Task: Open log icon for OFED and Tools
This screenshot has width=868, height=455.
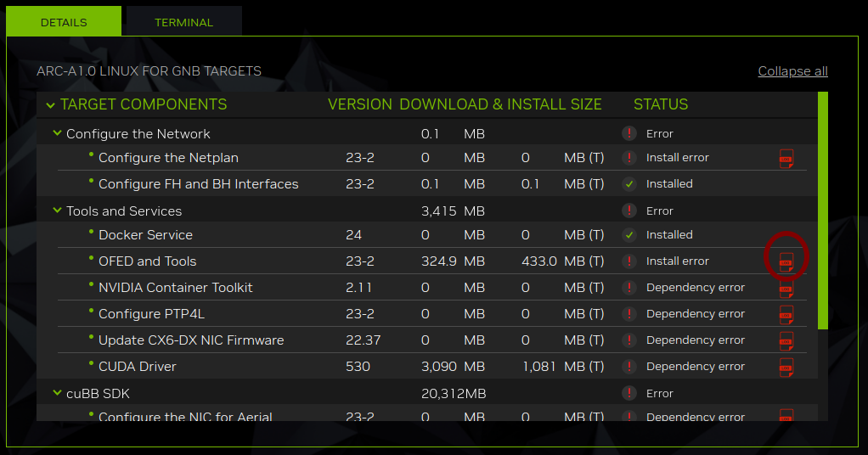Action: pos(786,262)
